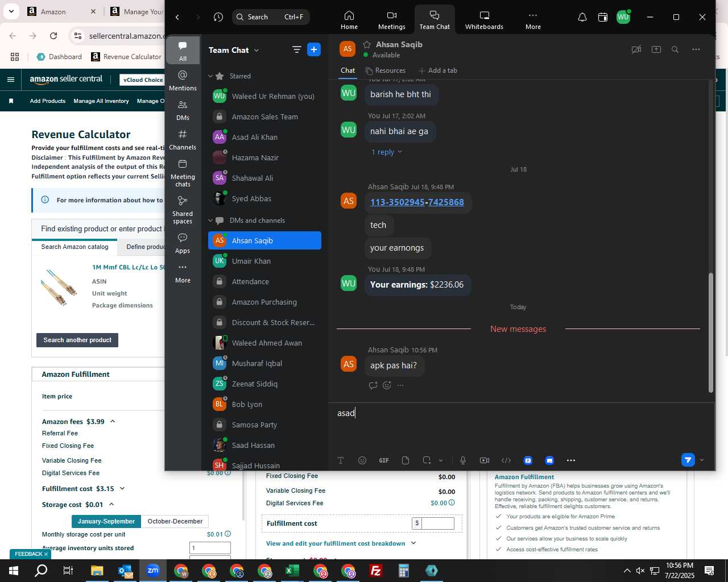Open the Umair Khan chat
Screen dimensions: 728x582
point(264,261)
